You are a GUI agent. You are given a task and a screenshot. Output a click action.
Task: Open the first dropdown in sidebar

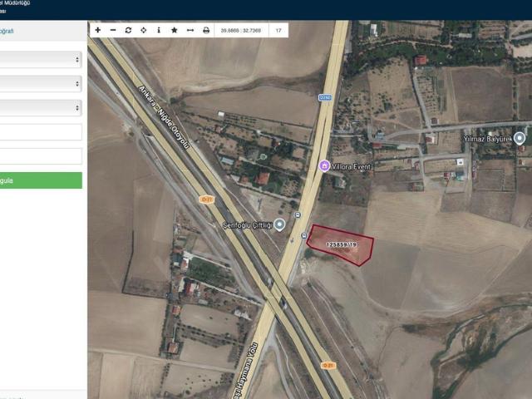pyautogui.click(x=41, y=60)
